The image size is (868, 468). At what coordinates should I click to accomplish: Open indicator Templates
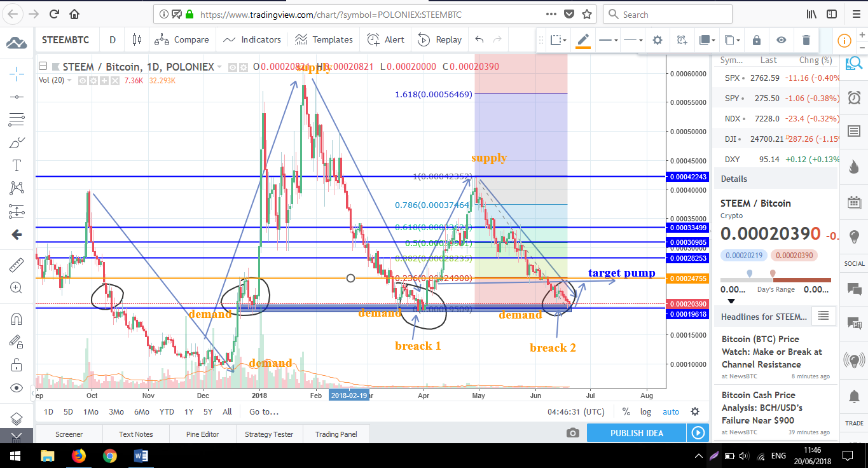point(325,39)
